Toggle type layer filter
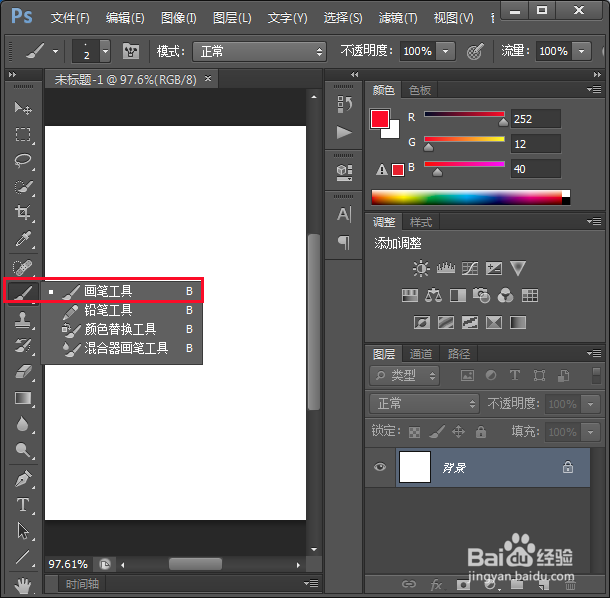The image size is (610, 598). 515,375
